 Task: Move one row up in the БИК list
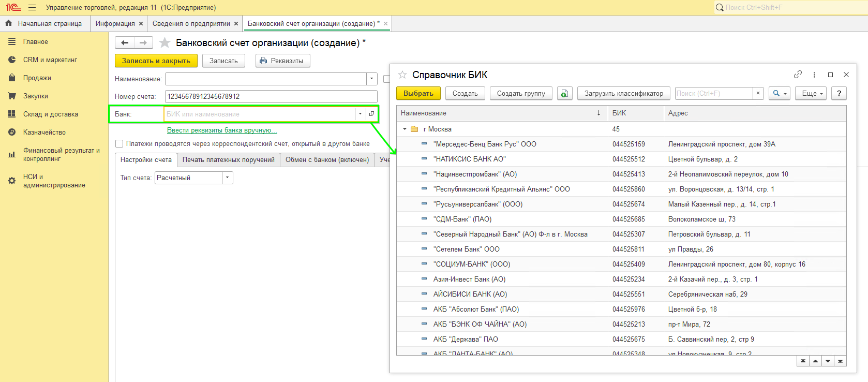click(815, 361)
